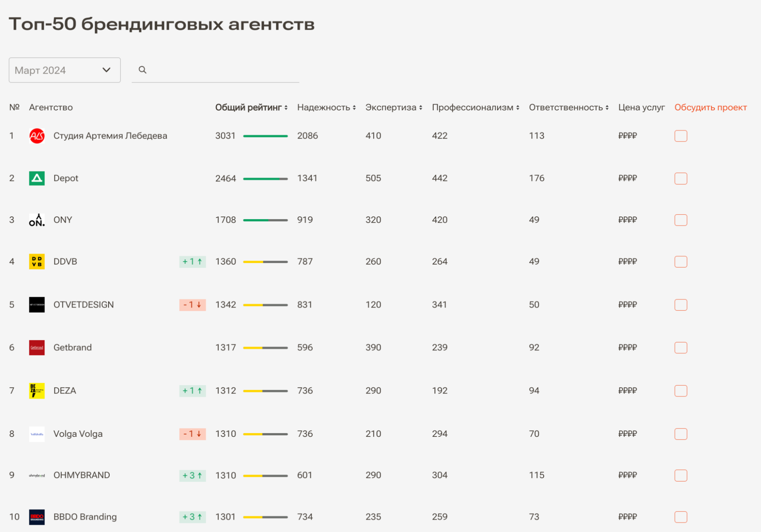
Task: Click the green rating bar for Depot
Action: pyautogui.click(x=265, y=178)
